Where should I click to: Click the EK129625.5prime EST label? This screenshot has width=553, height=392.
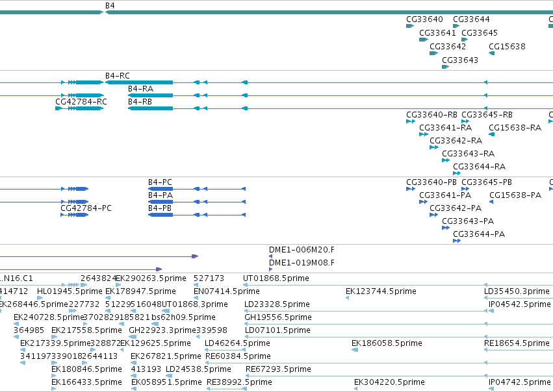click(x=155, y=343)
